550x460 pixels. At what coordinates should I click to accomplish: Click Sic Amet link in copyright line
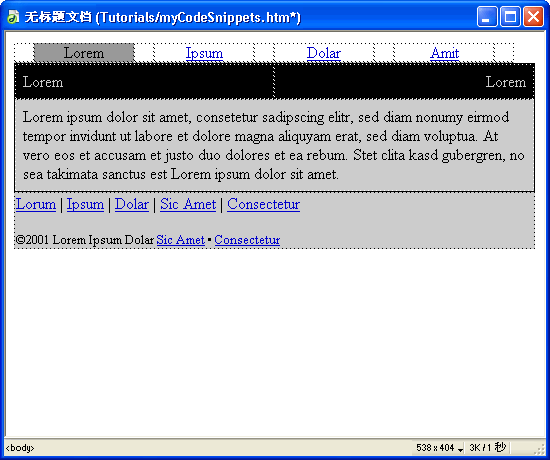click(181, 240)
